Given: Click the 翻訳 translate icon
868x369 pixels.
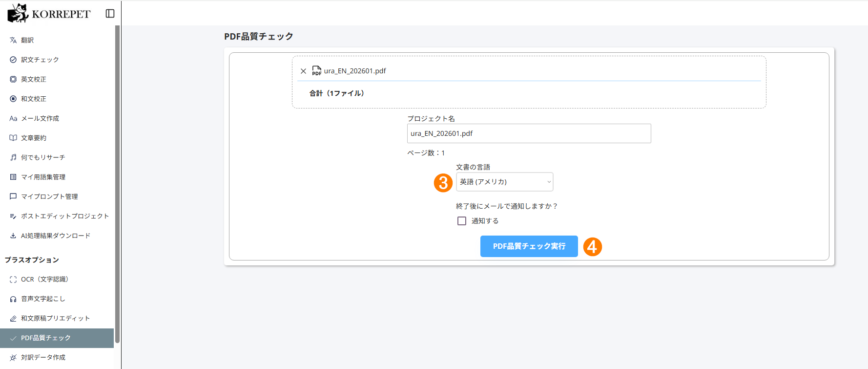Looking at the screenshot, I should [x=13, y=40].
